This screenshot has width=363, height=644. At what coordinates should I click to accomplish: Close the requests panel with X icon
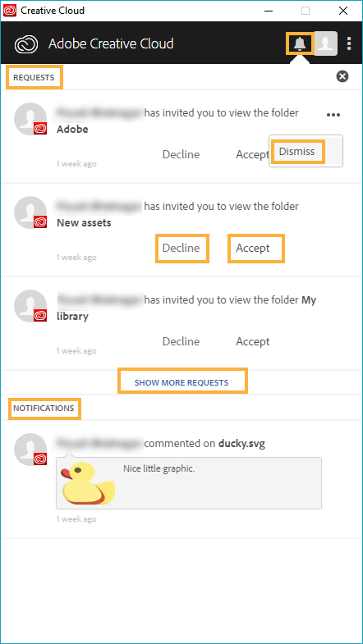pyautogui.click(x=342, y=76)
